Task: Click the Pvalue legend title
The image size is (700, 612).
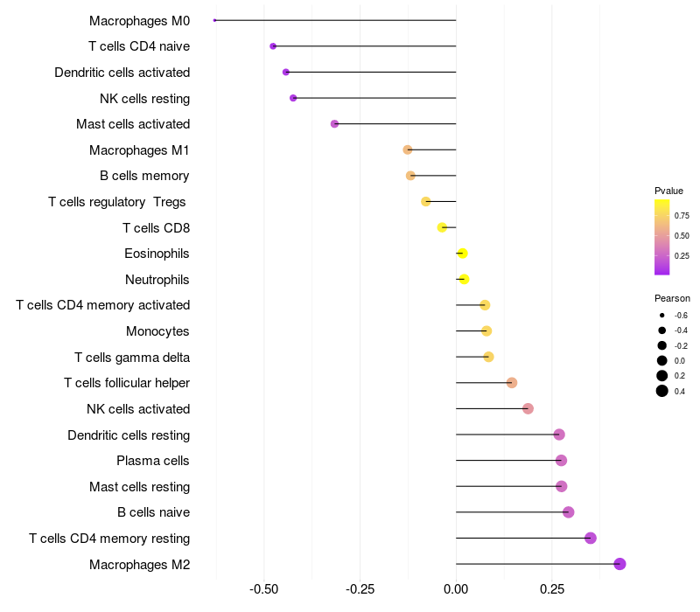Action: point(668,191)
